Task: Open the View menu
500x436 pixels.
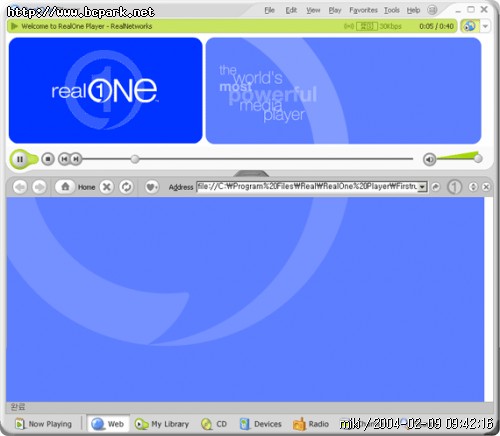Action: click(313, 10)
